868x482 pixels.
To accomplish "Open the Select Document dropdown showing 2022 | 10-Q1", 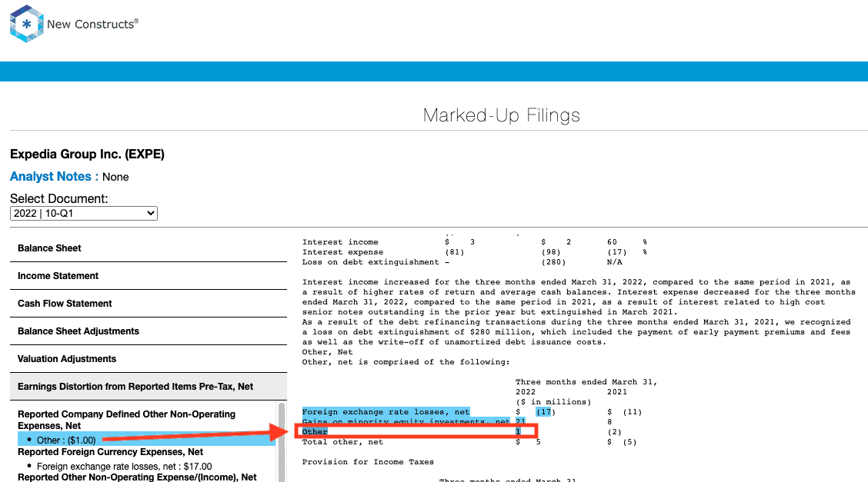I will pos(84,214).
